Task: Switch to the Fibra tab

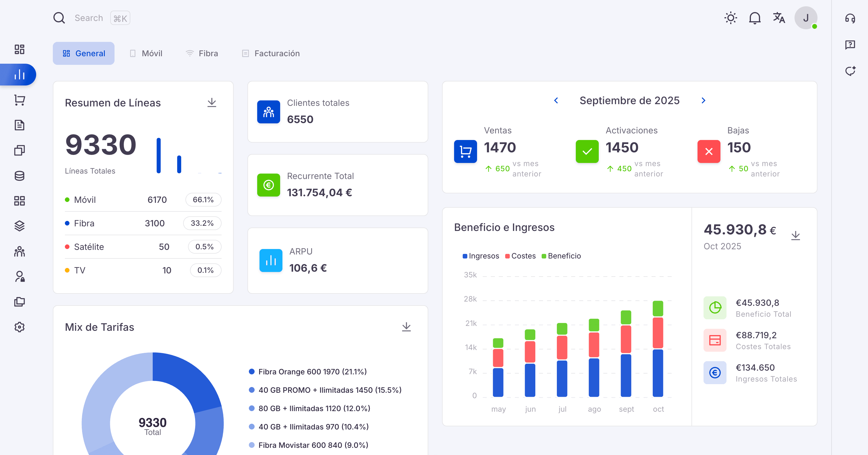Action: tap(202, 53)
